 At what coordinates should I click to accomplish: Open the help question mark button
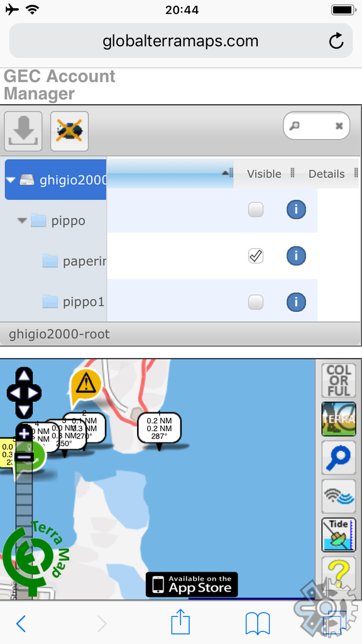[339, 573]
